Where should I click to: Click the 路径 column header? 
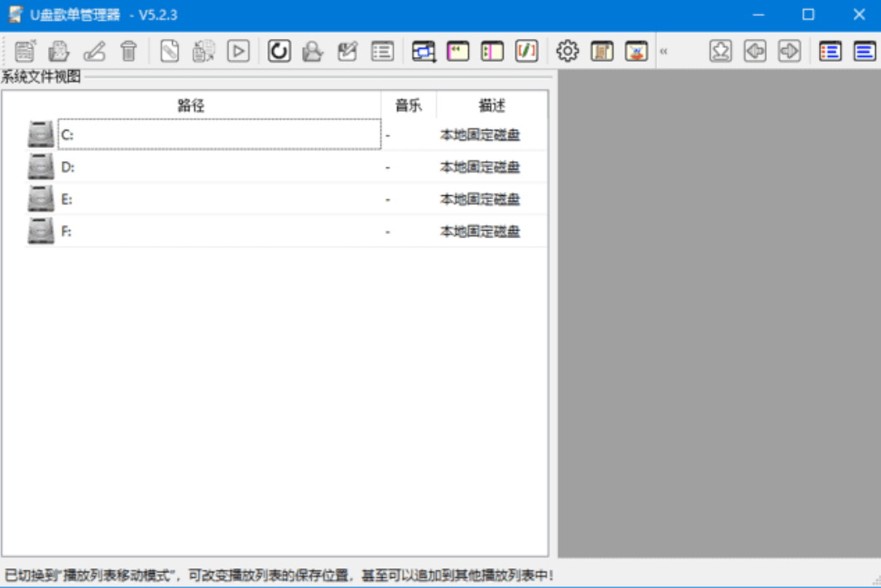tap(190, 104)
